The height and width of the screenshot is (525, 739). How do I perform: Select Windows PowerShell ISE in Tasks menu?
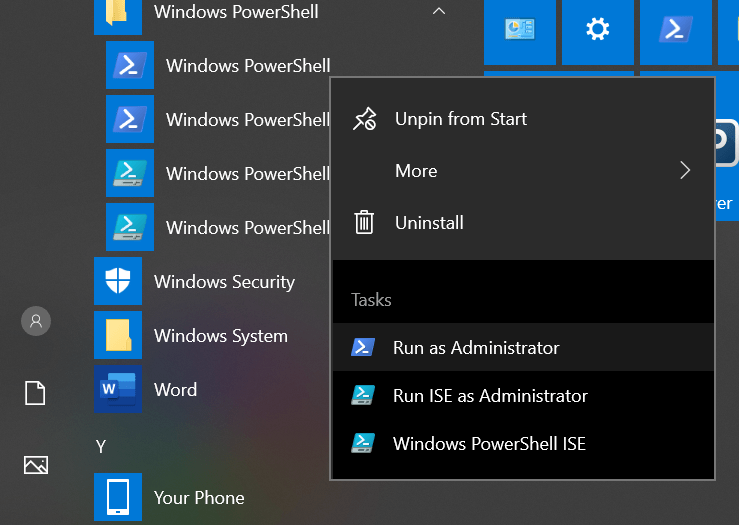coord(489,444)
